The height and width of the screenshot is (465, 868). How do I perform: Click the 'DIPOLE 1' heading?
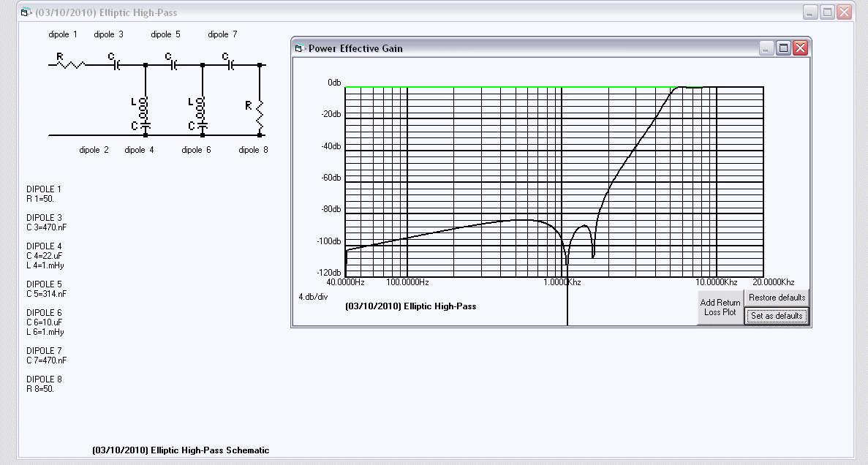click(44, 189)
